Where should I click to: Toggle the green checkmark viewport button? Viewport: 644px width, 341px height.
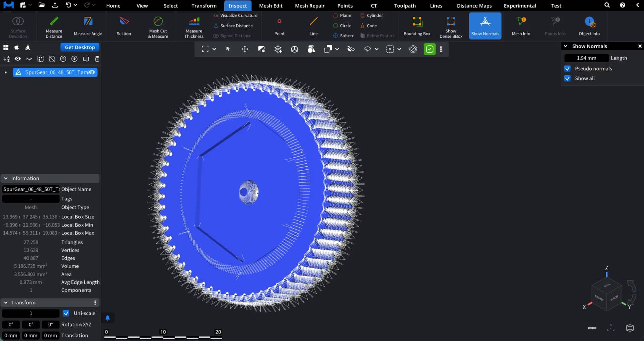pyautogui.click(x=429, y=49)
